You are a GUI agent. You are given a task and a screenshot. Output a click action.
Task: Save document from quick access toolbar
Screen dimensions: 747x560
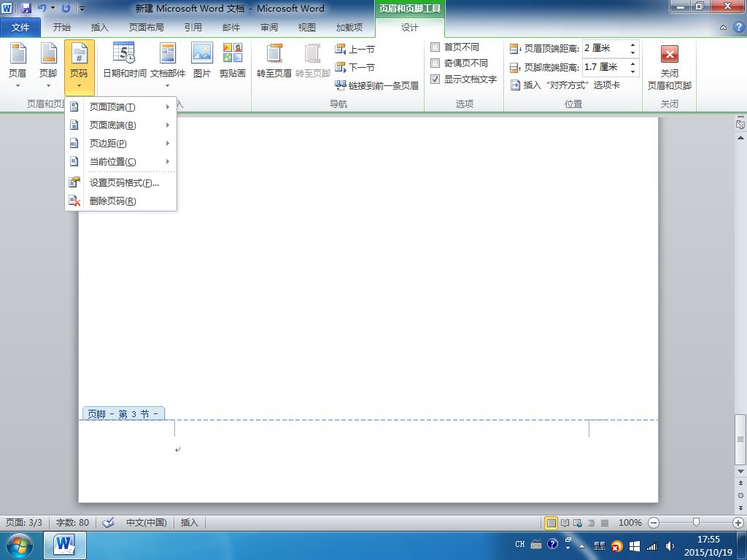click(26, 8)
